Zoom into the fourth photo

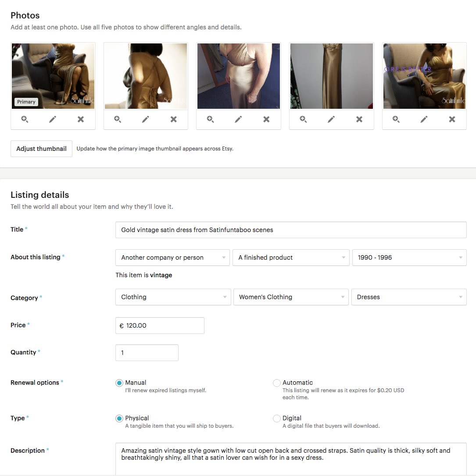point(303,119)
